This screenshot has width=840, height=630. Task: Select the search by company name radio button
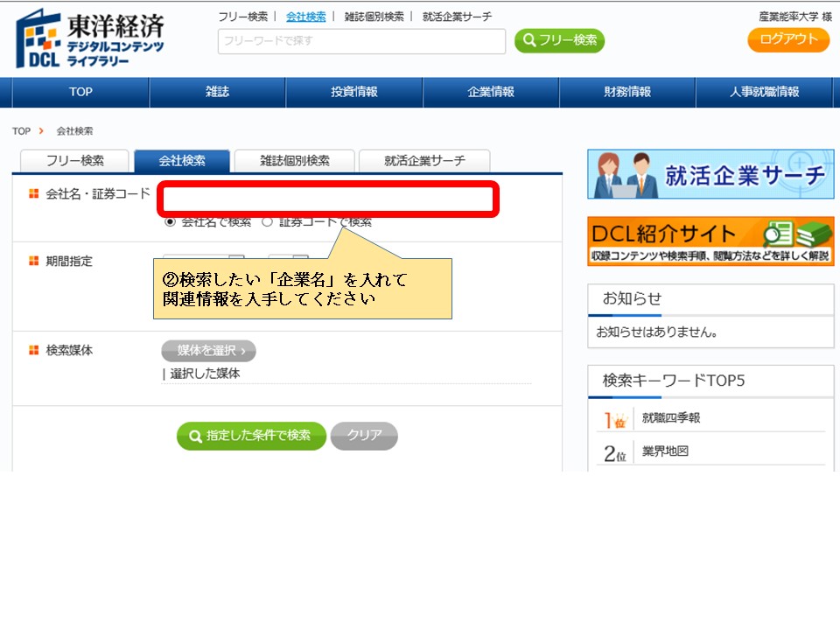click(171, 222)
